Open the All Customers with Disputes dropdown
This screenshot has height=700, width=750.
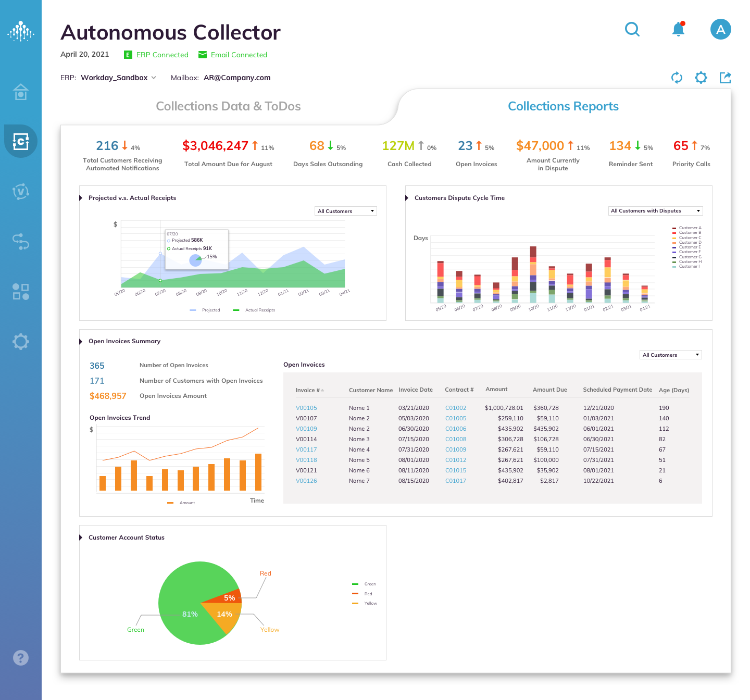click(x=655, y=210)
